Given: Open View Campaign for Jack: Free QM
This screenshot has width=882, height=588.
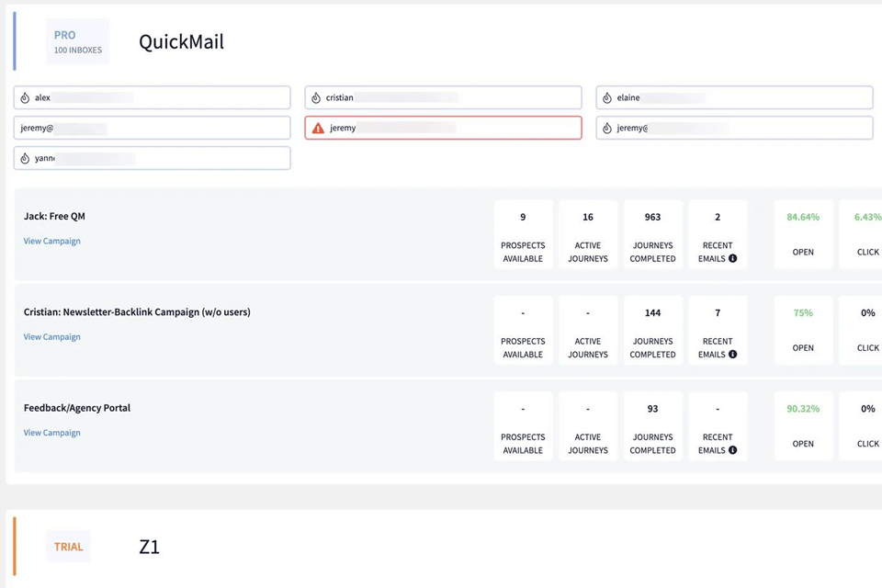Looking at the screenshot, I should 51,241.
